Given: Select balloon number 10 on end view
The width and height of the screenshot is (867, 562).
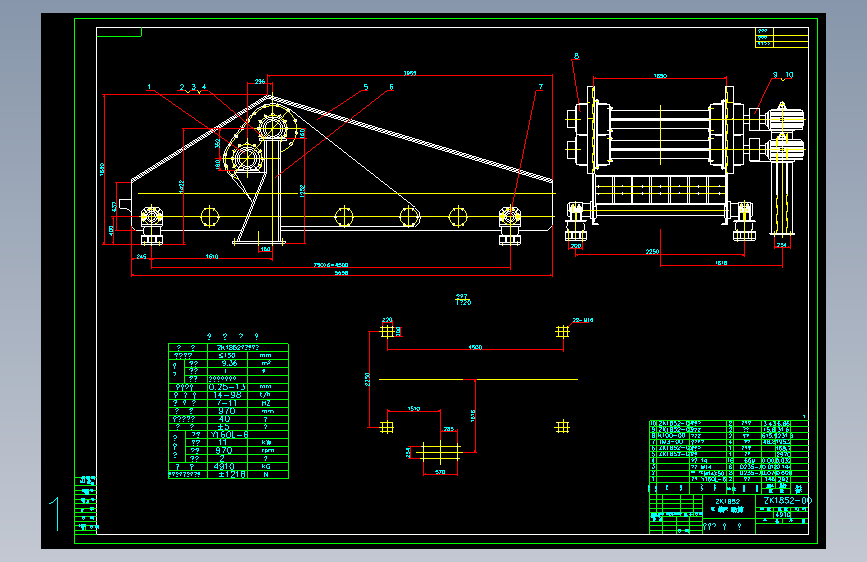Looking at the screenshot, I should pos(789,75).
